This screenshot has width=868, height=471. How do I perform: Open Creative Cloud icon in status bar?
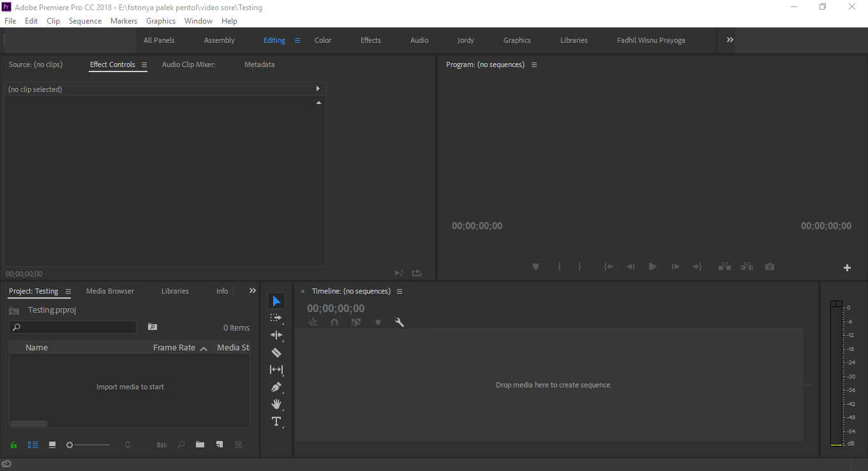(x=6, y=465)
